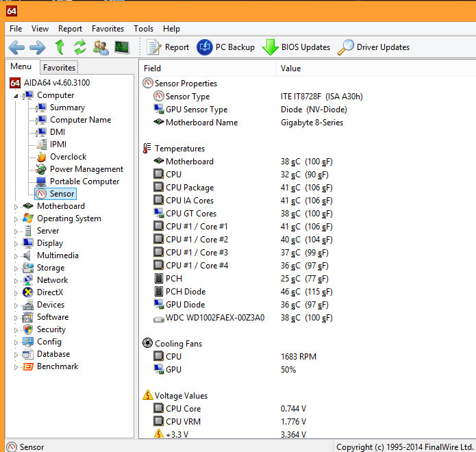Click the Security shield icon
Image resolution: width=476 pixels, height=452 pixels.
click(28, 329)
